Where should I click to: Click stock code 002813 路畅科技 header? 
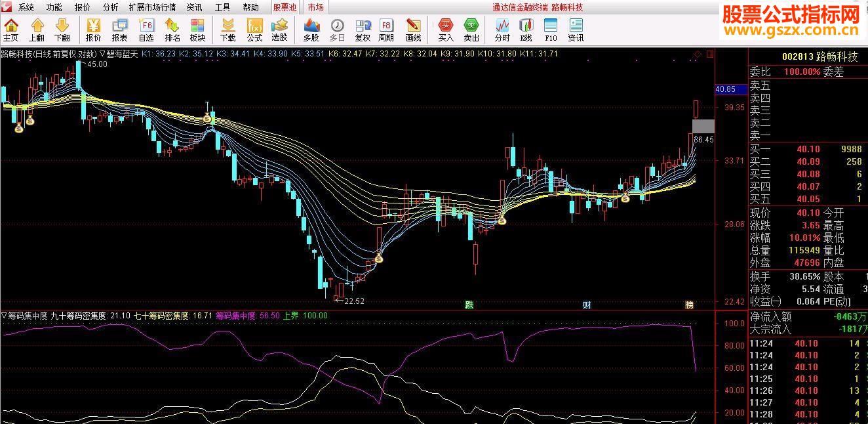pyautogui.click(x=819, y=57)
